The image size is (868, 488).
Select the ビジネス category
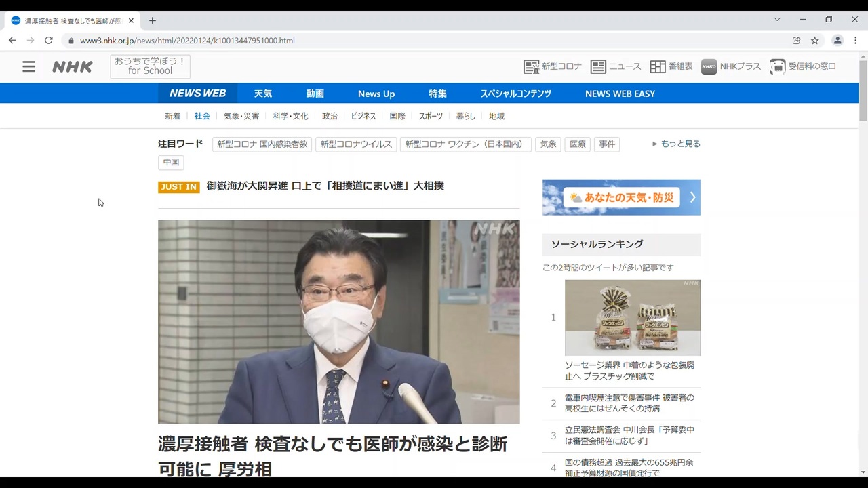tap(363, 116)
